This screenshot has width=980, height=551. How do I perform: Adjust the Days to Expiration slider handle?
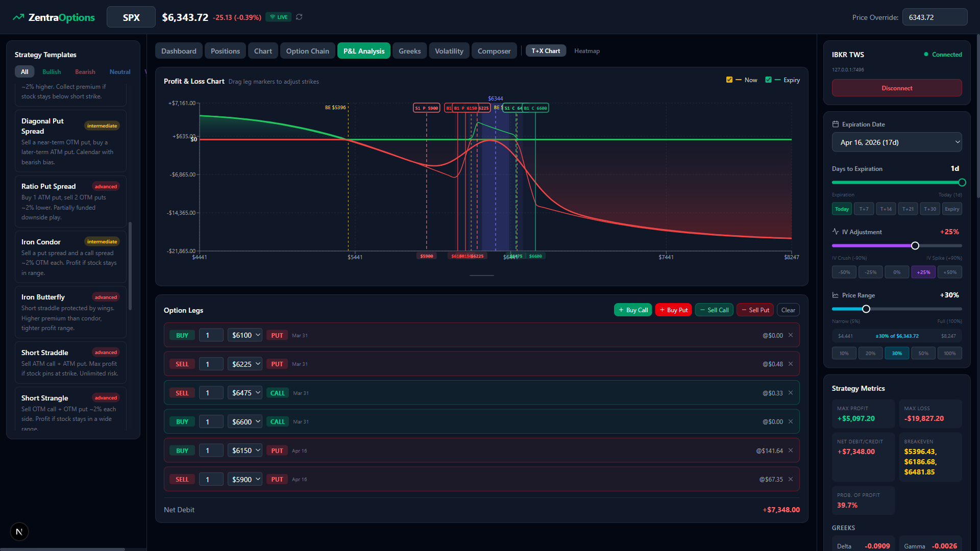[x=962, y=182]
